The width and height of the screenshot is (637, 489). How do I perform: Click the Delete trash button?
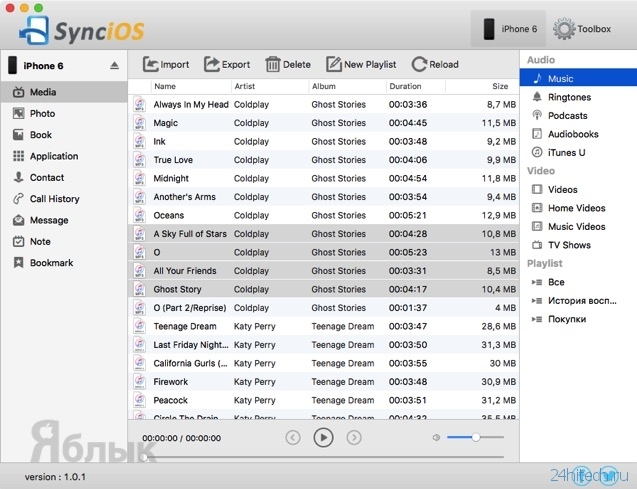point(288,65)
